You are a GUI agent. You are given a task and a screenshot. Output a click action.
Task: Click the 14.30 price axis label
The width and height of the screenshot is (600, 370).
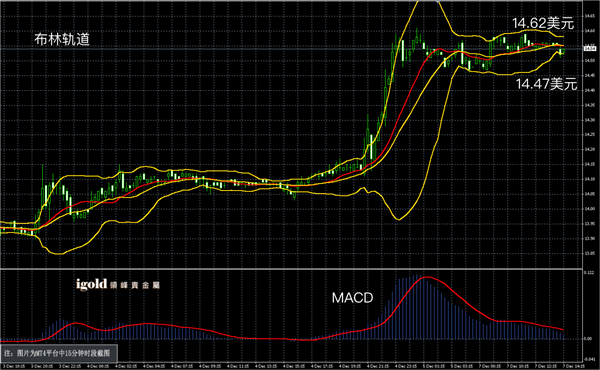point(590,120)
